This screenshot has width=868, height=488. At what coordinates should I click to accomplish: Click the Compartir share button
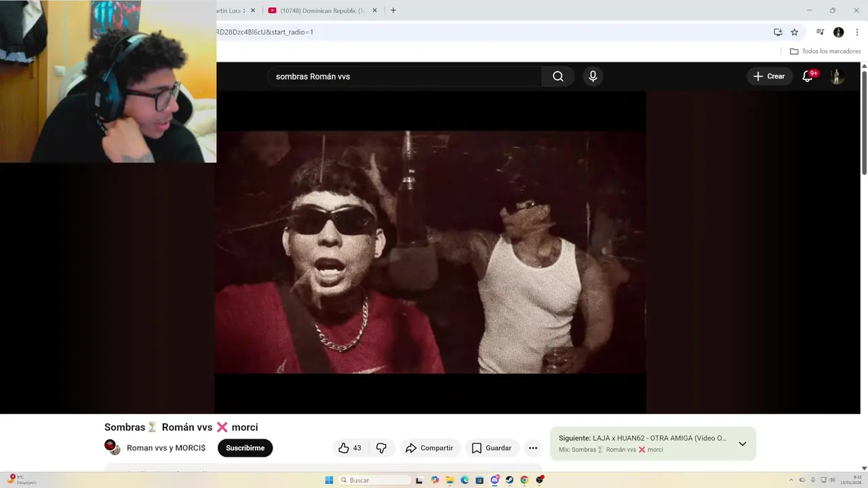(429, 448)
